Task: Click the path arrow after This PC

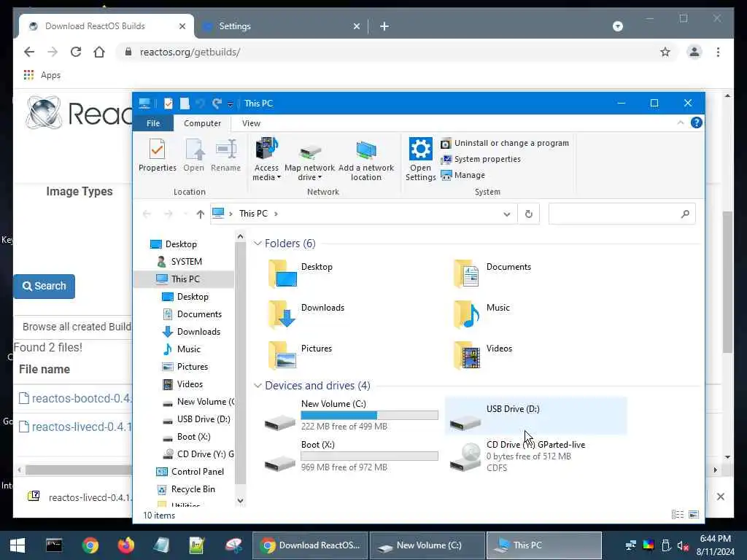Action: pos(276,214)
